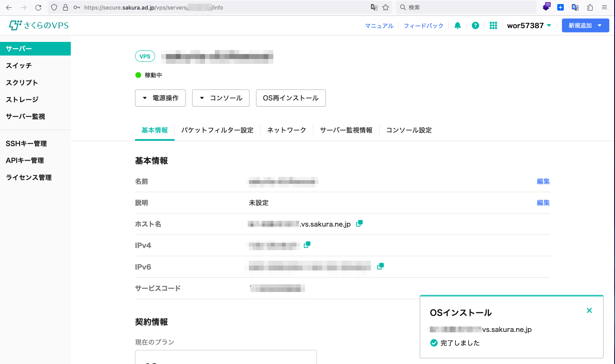Copy the IPv6 address using its copy icon
Screen dimensions: 615x364
pyautogui.click(x=380, y=266)
